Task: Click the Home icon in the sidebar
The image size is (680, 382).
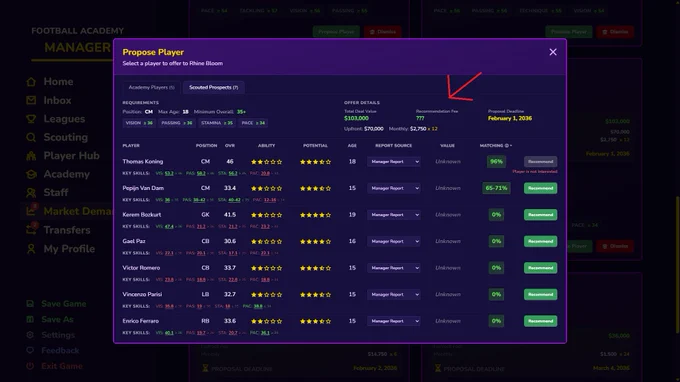Action: click(31, 82)
